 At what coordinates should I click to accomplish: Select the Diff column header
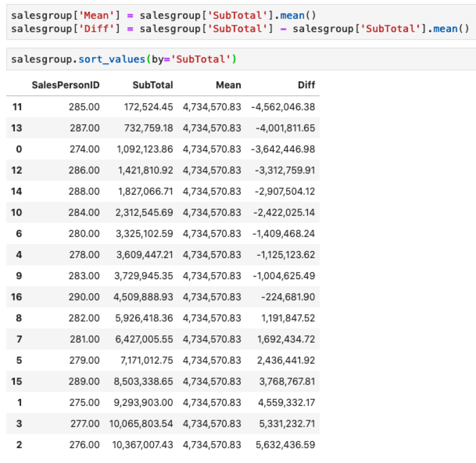coord(306,85)
